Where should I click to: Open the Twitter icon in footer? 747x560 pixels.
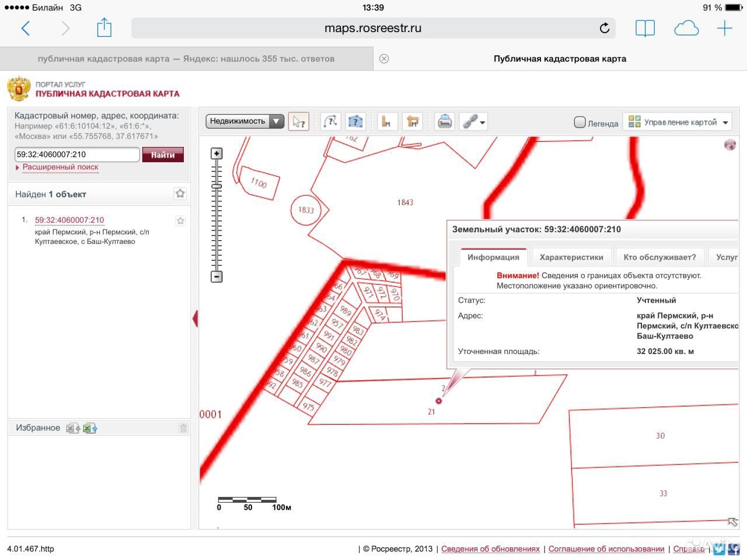(719, 549)
